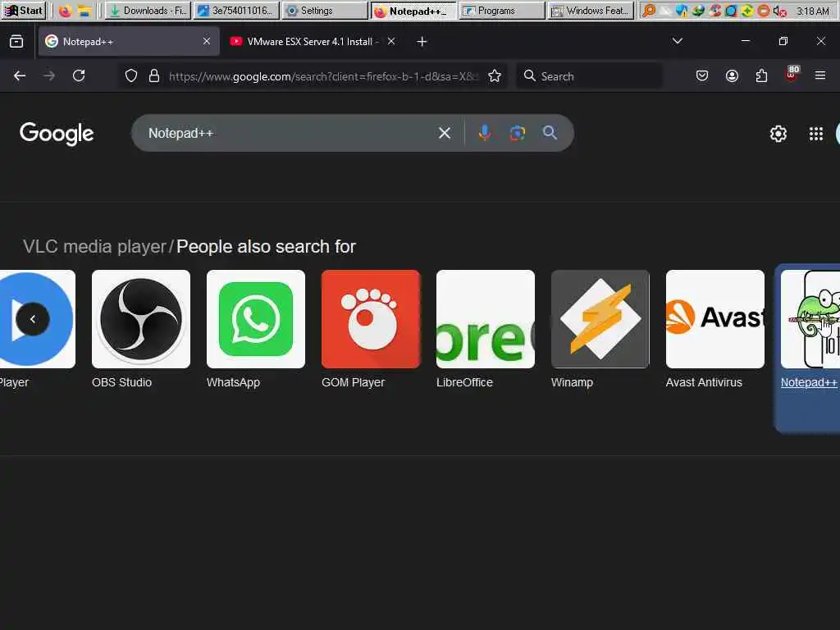840x630 pixels.
Task: Click VLC media player breadcrumb text
Action: click(94, 246)
